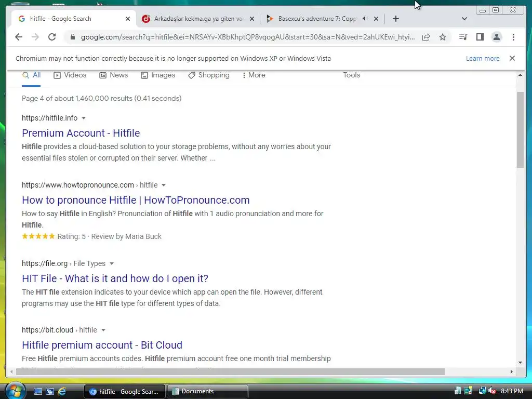
Task: Open the profile avatar menu
Action: [496, 37]
